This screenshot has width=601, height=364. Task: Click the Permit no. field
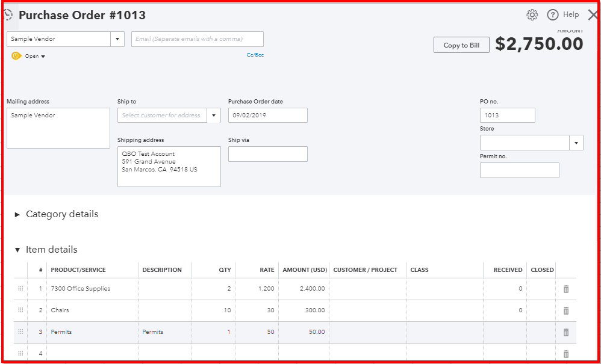(519, 170)
